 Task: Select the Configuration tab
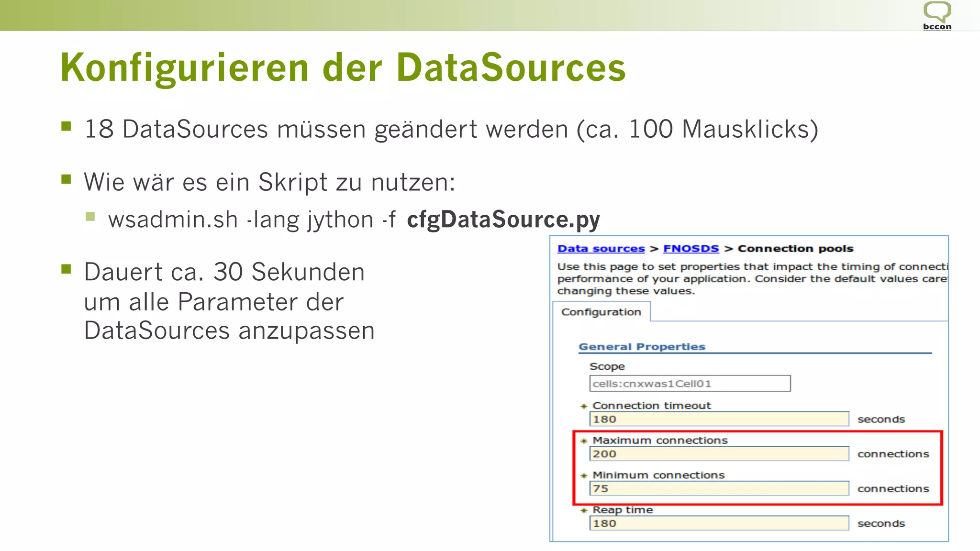(601, 312)
